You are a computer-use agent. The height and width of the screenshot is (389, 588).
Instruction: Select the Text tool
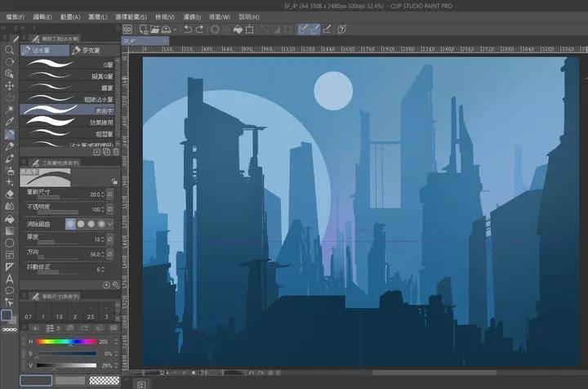[x=10, y=279]
